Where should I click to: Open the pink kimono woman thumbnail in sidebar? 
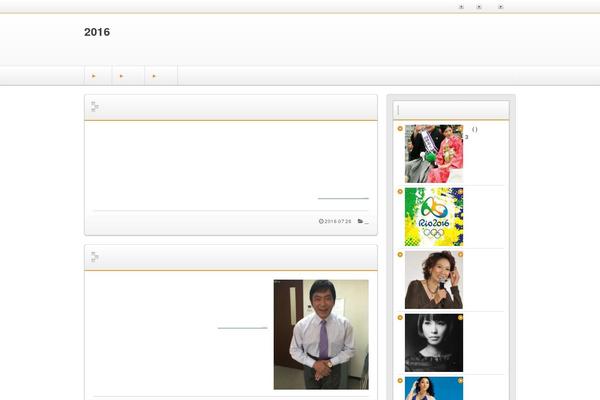coord(434,153)
